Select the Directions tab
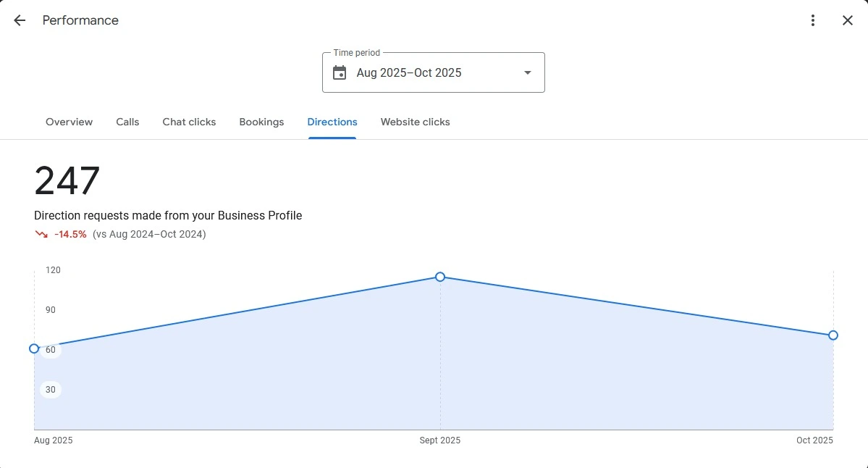 click(x=332, y=122)
